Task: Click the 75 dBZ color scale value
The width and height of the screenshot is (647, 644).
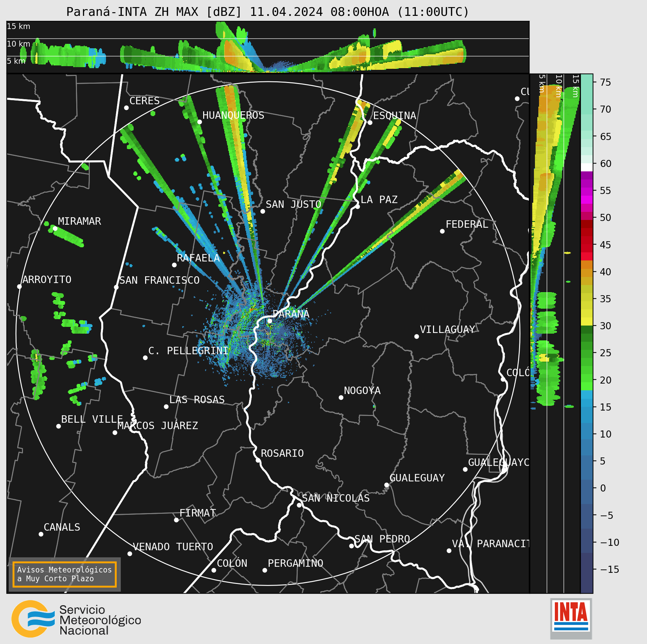Action: click(605, 82)
